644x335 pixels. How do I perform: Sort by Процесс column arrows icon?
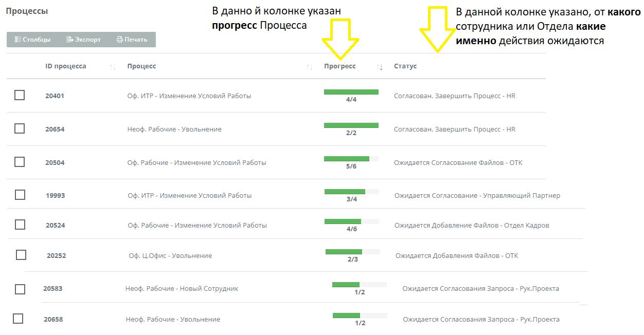pos(309,67)
